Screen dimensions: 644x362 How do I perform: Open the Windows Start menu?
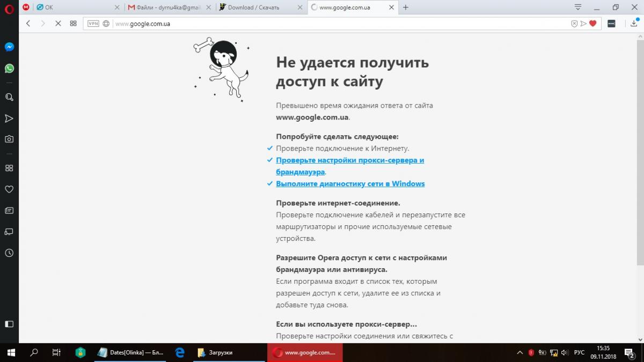coord(11,352)
